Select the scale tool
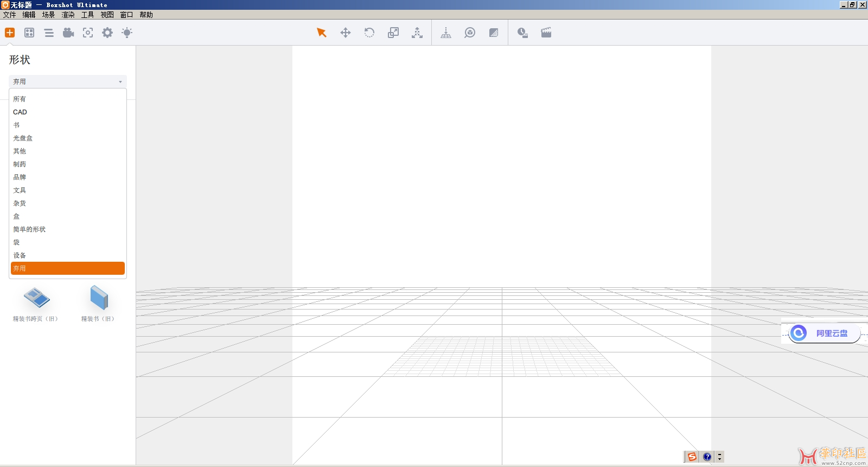 393,33
